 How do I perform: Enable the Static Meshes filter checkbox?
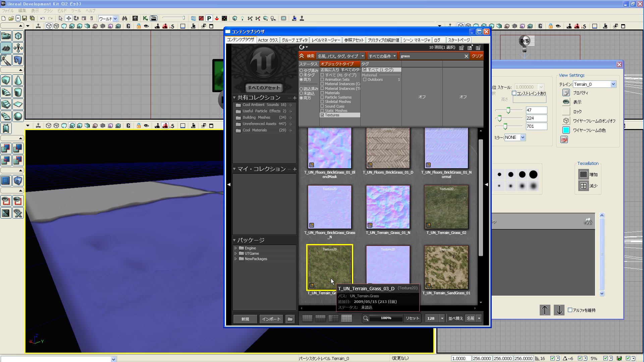pyautogui.click(x=322, y=111)
